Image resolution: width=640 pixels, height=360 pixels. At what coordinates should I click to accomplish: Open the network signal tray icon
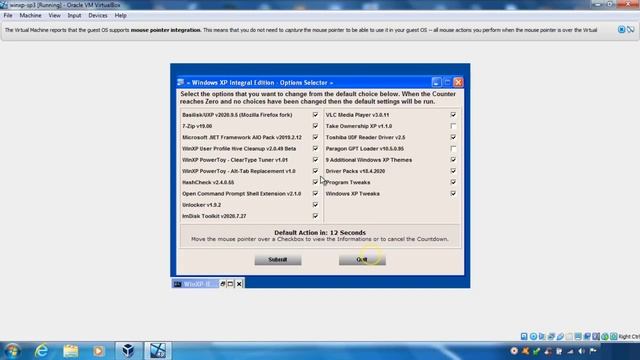point(571,351)
